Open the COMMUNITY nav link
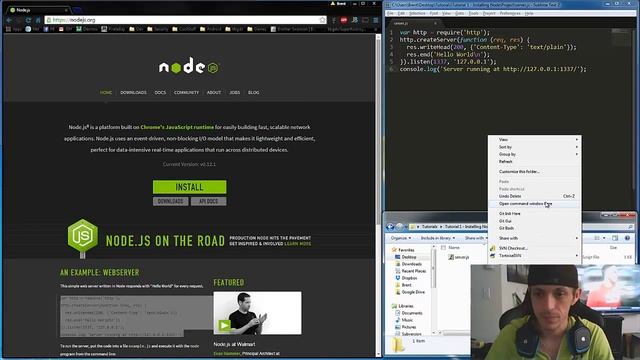Screen dimensions: 640x360 tap(186, 93)
